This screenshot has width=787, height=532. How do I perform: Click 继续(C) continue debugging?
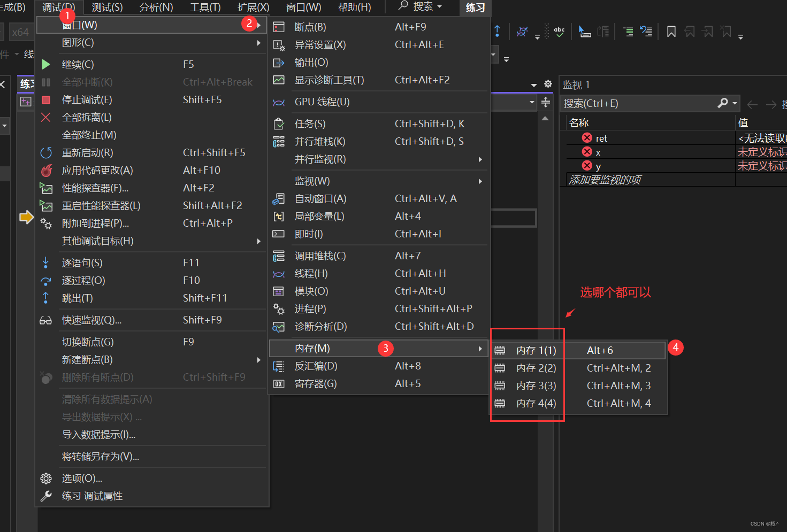pyautogui.click(x=151, y=64)
